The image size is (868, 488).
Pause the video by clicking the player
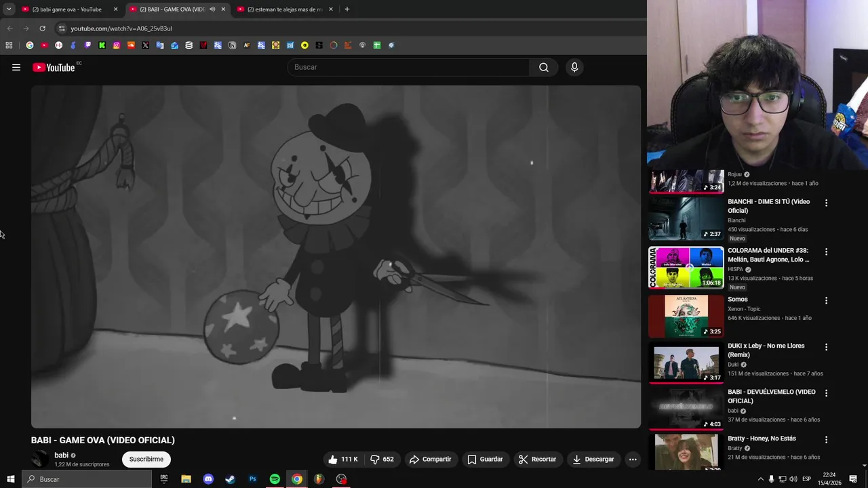pos(336,257)
